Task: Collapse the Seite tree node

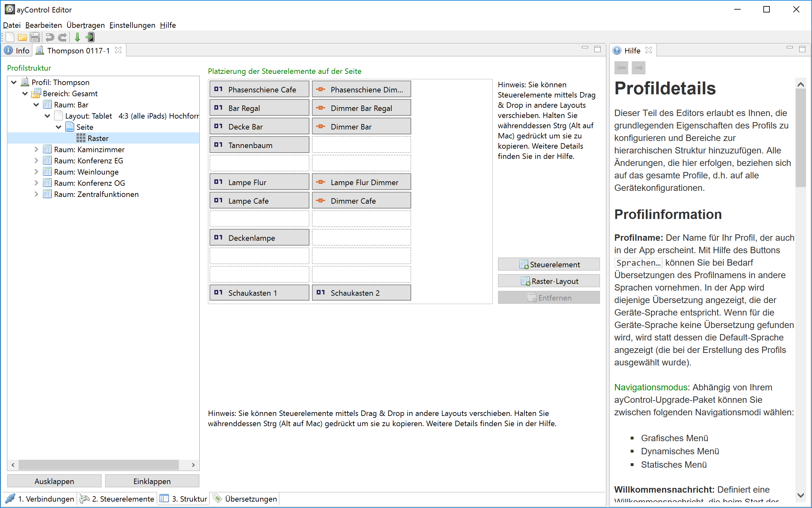Action: [59, 127]
